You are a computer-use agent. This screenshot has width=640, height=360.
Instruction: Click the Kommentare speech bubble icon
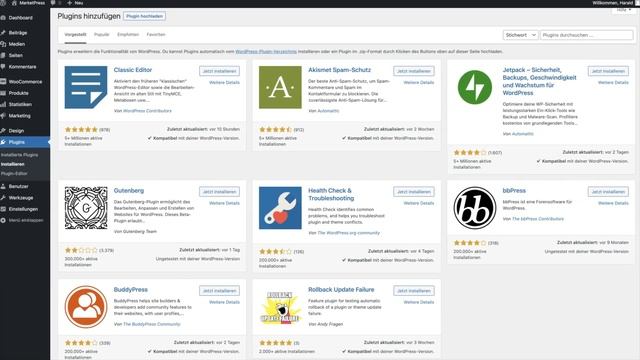point(3,67)
